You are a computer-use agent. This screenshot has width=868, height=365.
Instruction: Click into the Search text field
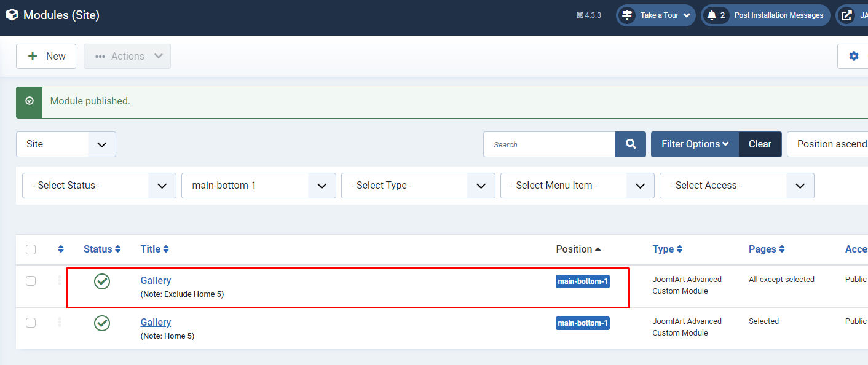(x=549, y=144)
